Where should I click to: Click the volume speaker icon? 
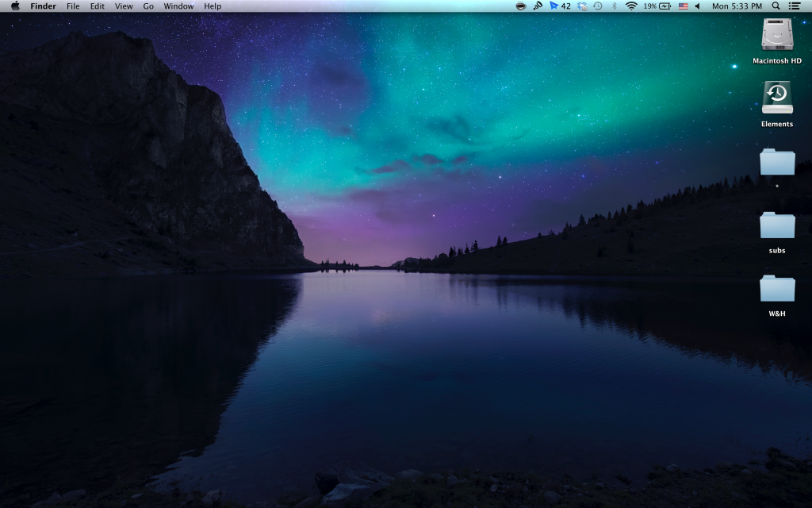[x=698, y=6]
